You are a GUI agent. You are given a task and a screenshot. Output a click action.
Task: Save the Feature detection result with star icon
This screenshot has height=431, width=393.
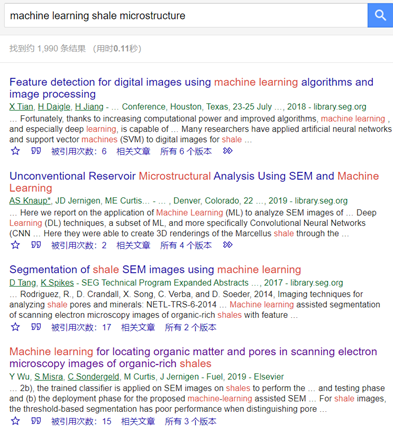tap(15, 151)
